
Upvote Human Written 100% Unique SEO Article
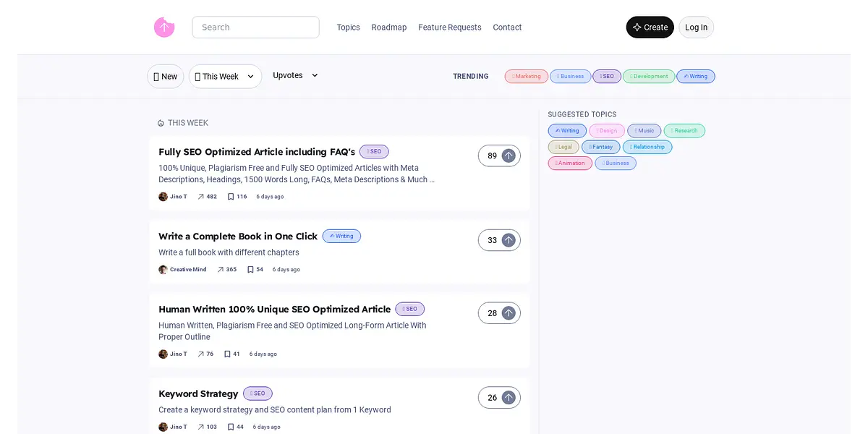tap(509, 313)
